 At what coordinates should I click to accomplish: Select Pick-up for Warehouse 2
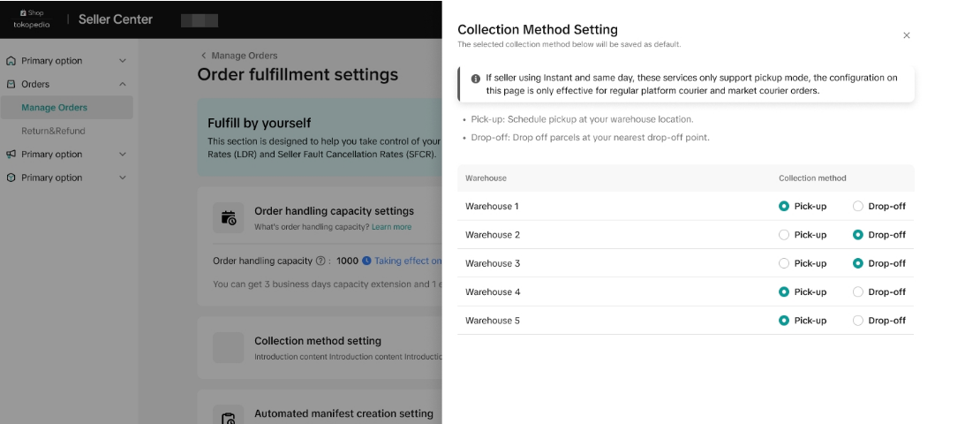[784, 235]
